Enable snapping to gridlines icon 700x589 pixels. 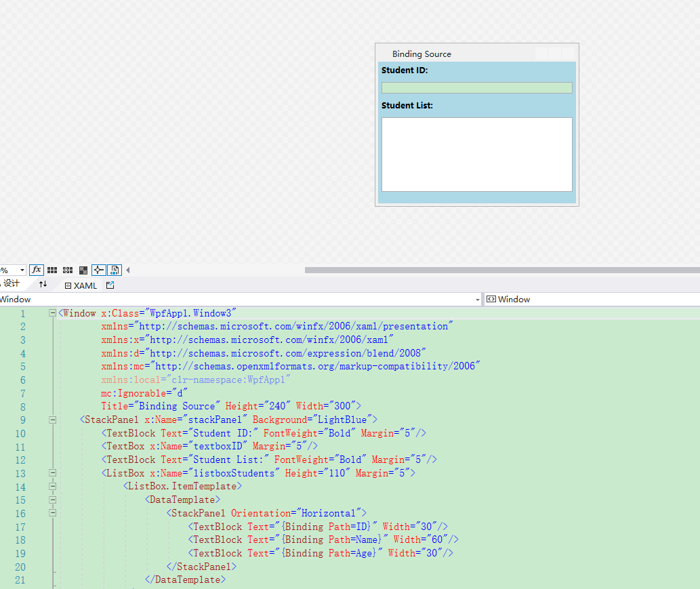click(x=67, y=270)
